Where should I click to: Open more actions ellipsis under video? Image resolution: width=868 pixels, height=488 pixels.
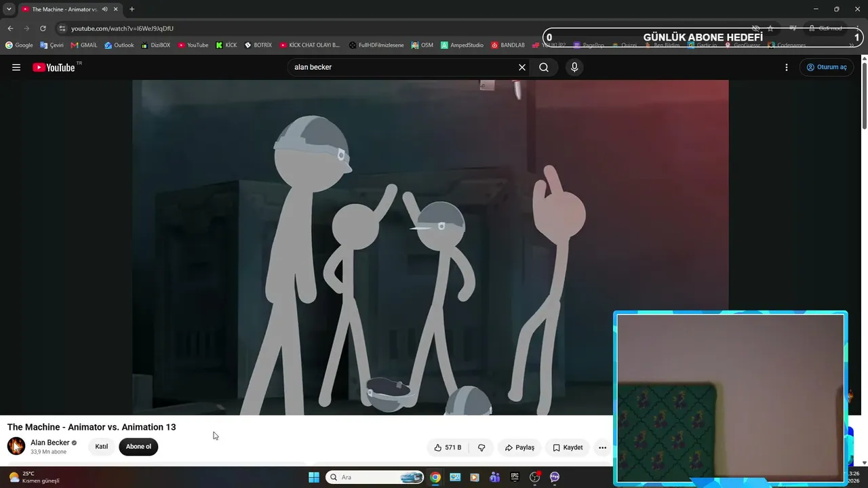pyautogui.click(x=602, y=447)
